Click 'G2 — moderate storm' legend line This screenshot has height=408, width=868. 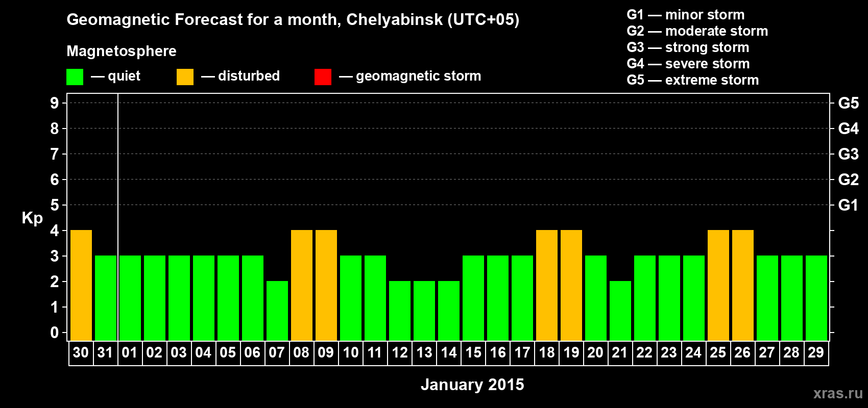697,31
